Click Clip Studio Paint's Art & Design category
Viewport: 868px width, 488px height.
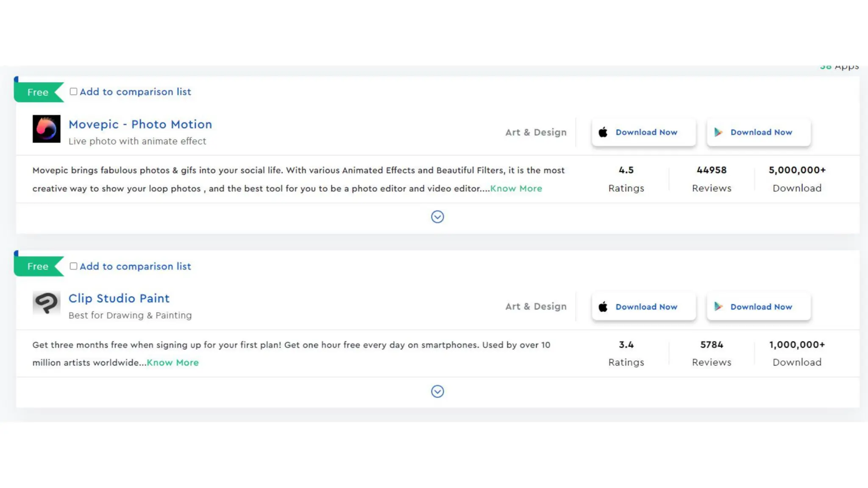536,306
